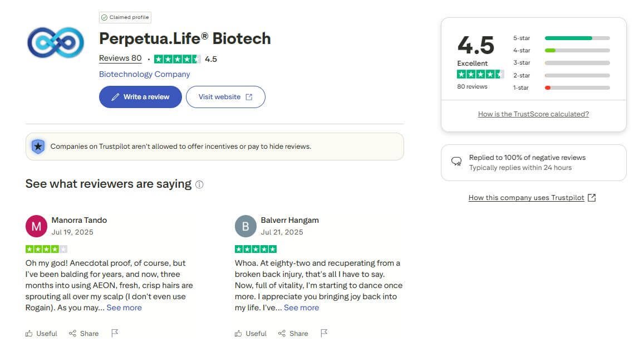
Task: Click the Perpetua.Life infinity logo
Action: click(56, 43)
